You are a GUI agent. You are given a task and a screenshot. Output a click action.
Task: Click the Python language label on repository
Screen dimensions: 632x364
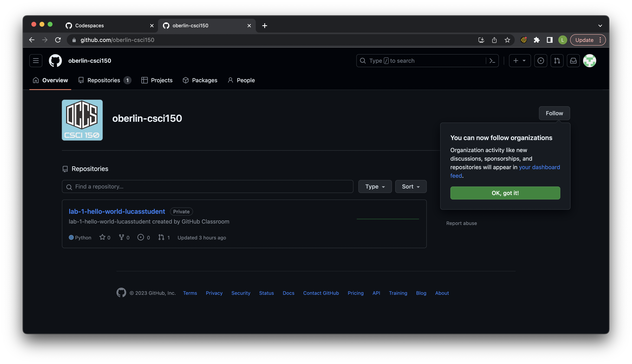click(80, 238)
